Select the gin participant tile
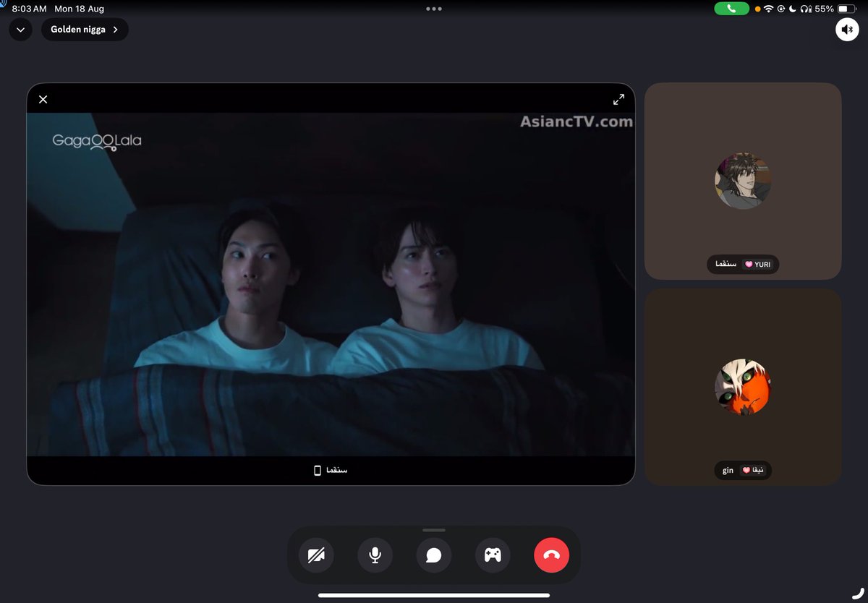 coord(743,387)
